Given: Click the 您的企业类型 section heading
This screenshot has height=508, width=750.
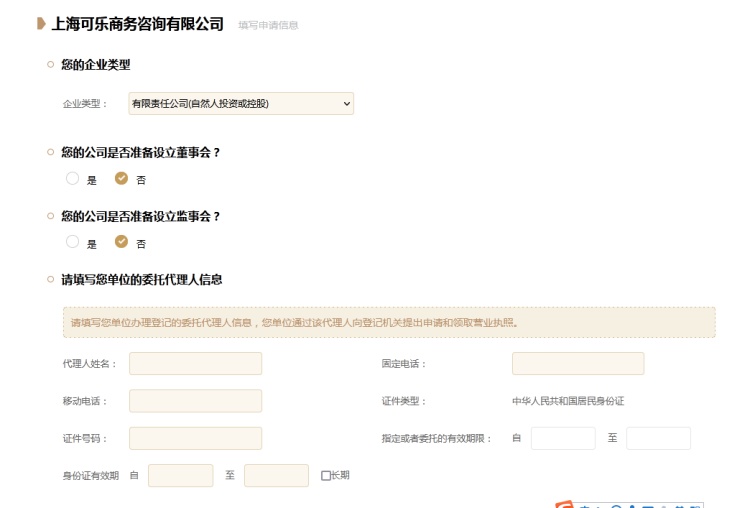Looking at the screenshot, I should 96,65.
